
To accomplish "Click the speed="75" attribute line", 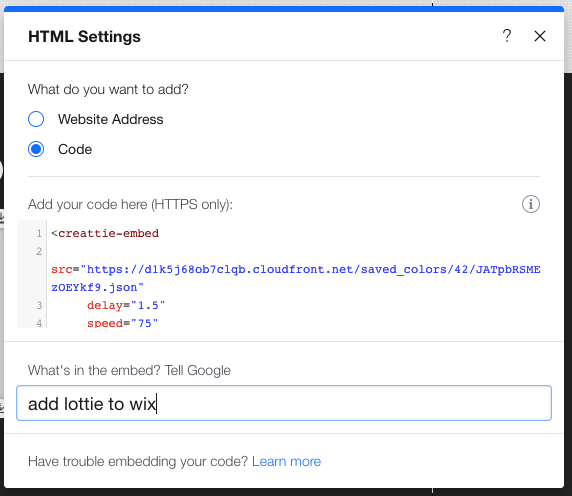I will pos(122,323).
